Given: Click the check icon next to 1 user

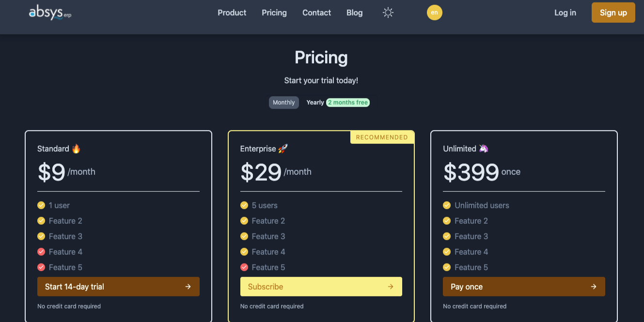Looking at the screenshot, I should tap(41, 205).
